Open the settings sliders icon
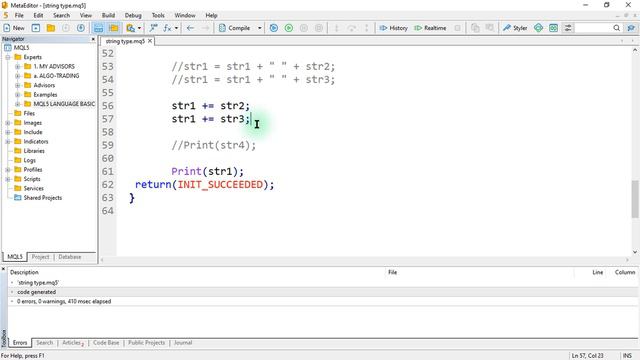Viewport: 640px width, 360px height. coord(568,28)
